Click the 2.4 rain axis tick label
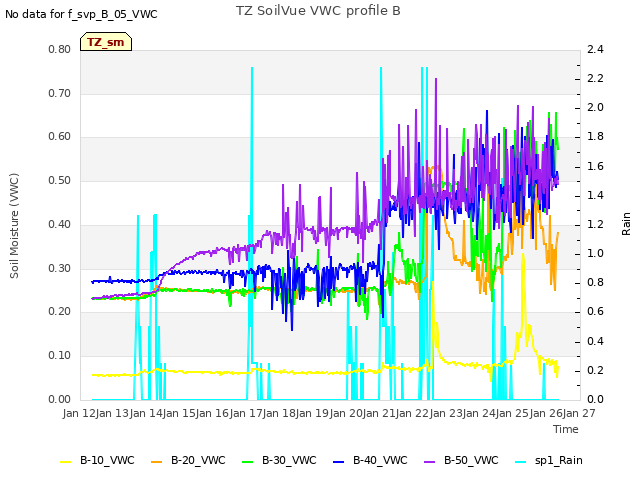The height and width of the screenshot is (480, 640). click(595, 50)
